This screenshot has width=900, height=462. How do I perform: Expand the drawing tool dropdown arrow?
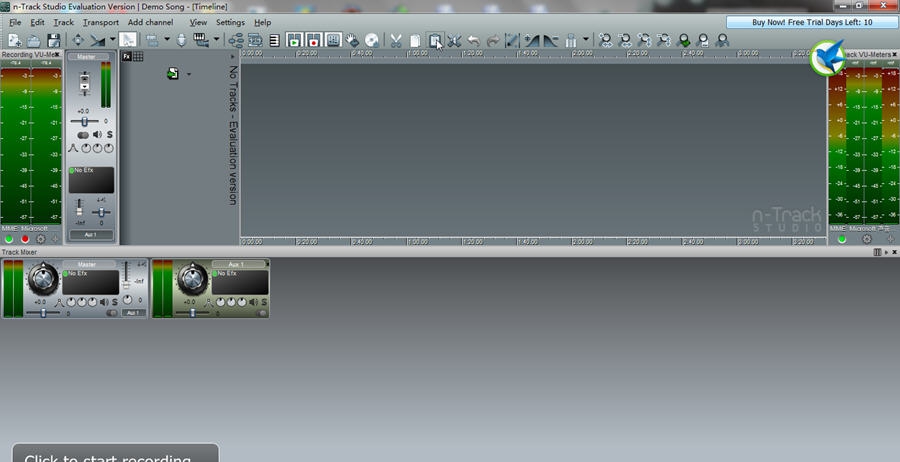(x=112, y=40)
